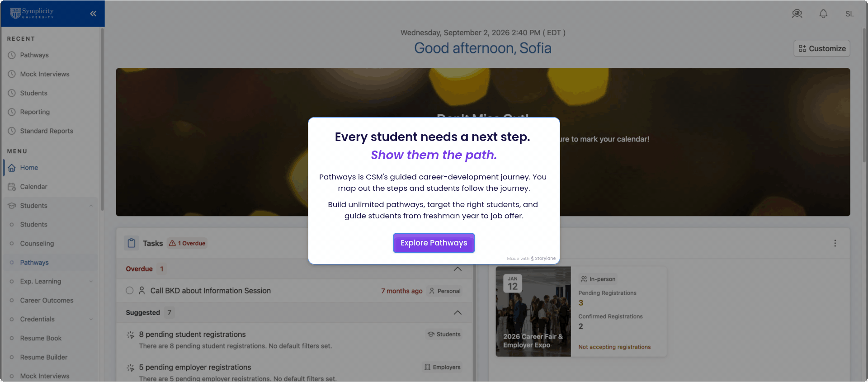Open the SL user profile avatar
The image size is (868, 382).
[849, 14]
